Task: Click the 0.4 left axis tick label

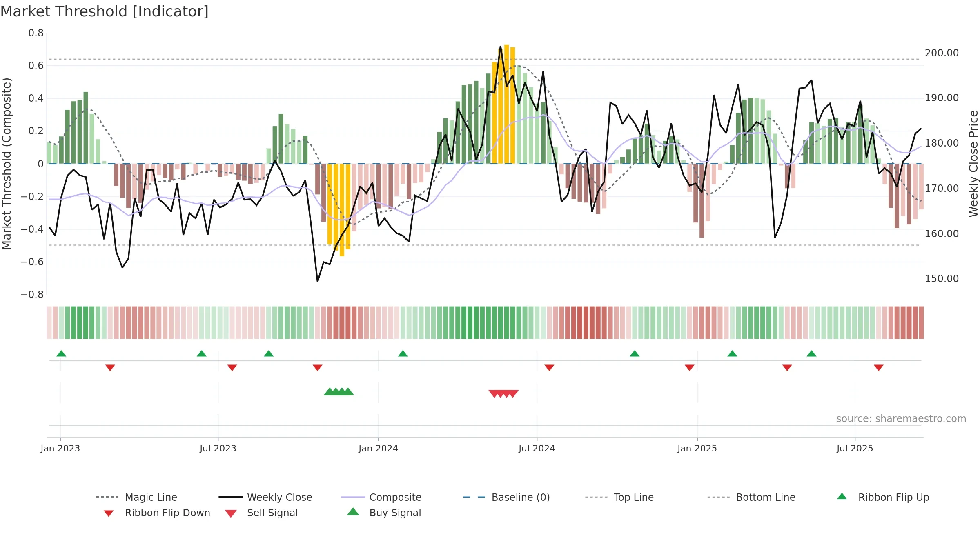Action: point(36,98)
